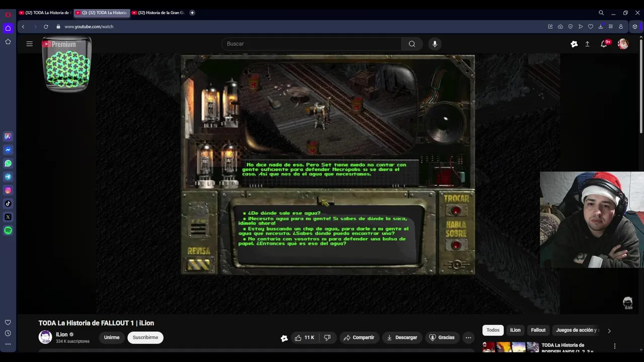Open the edit/pencil icon in the address bar
644x362 pixels.
click(x=550, y=27)
